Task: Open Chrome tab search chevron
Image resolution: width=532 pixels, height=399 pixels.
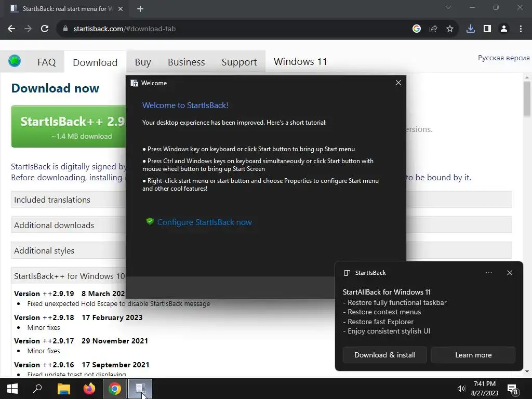Action: (448, 7)
